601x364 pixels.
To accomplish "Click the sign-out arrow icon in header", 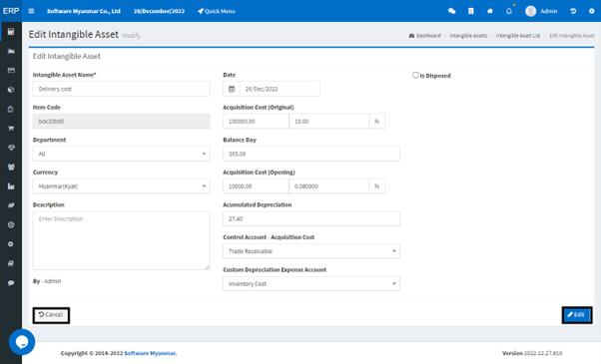I will pyautogui.click(x=573, y=11).
